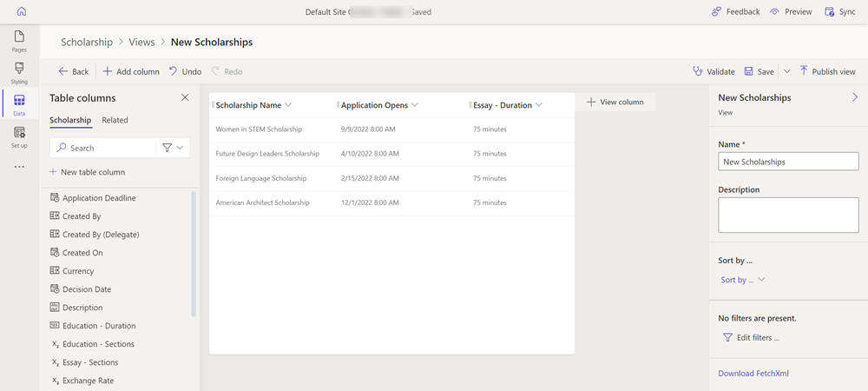
Task: Click the 9/9/2022 8:00 AM cell
Action: coord(370,129)
